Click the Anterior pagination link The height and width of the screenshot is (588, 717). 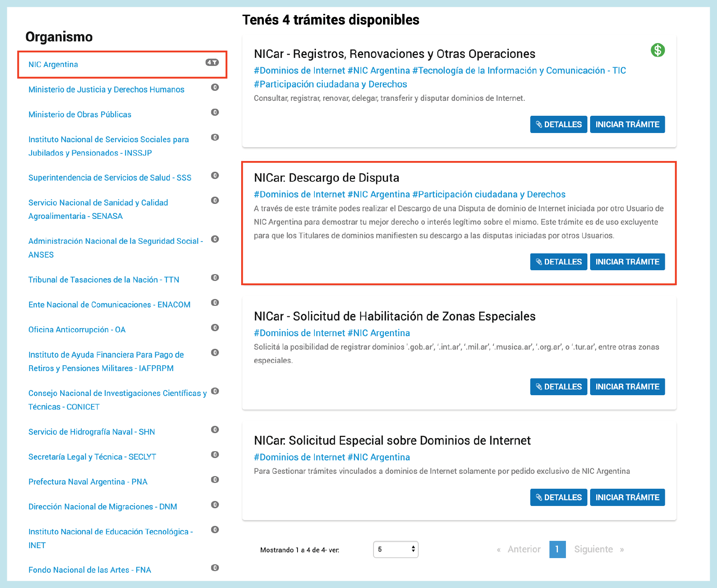click(x=524, y=549)
